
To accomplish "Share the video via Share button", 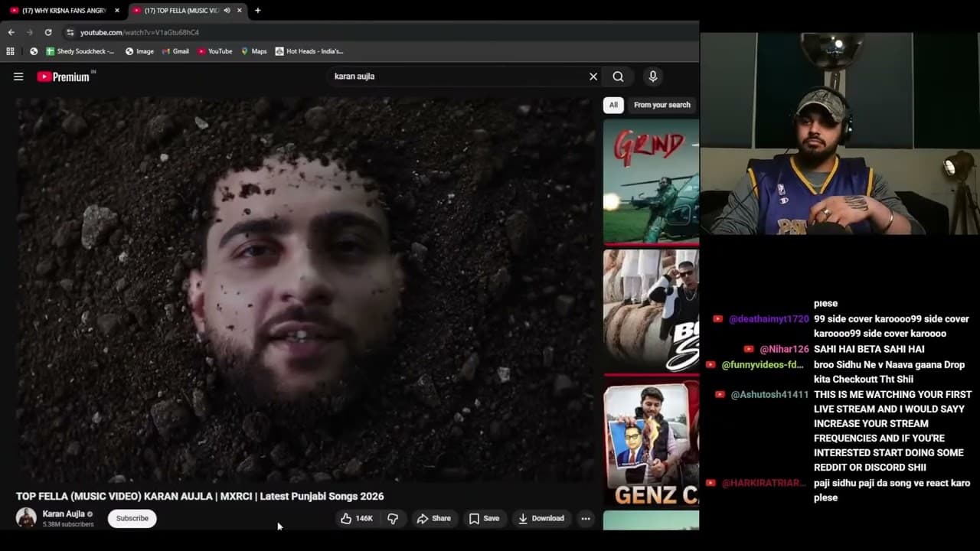I will tap(433, 518).
